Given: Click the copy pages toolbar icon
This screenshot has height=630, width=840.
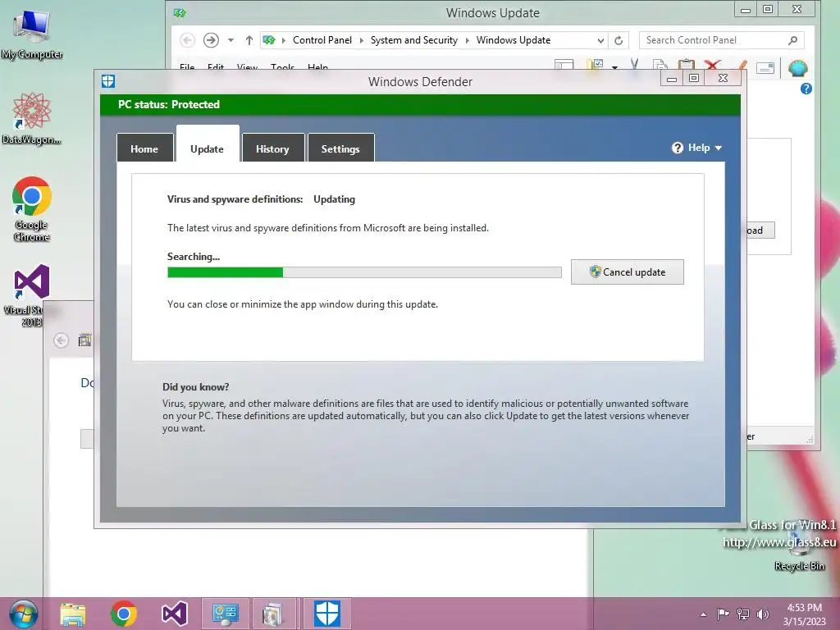Looking at the screenshot, I should point(660,66).
